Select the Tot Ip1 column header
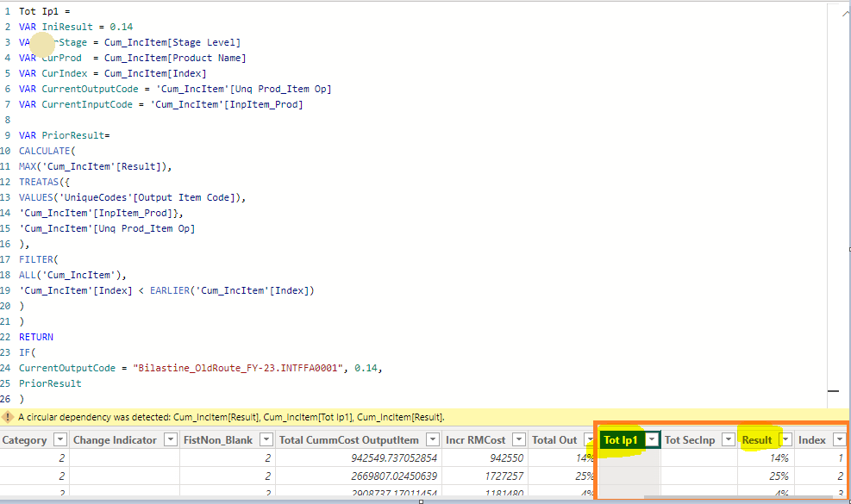 [x=620, y=440]
